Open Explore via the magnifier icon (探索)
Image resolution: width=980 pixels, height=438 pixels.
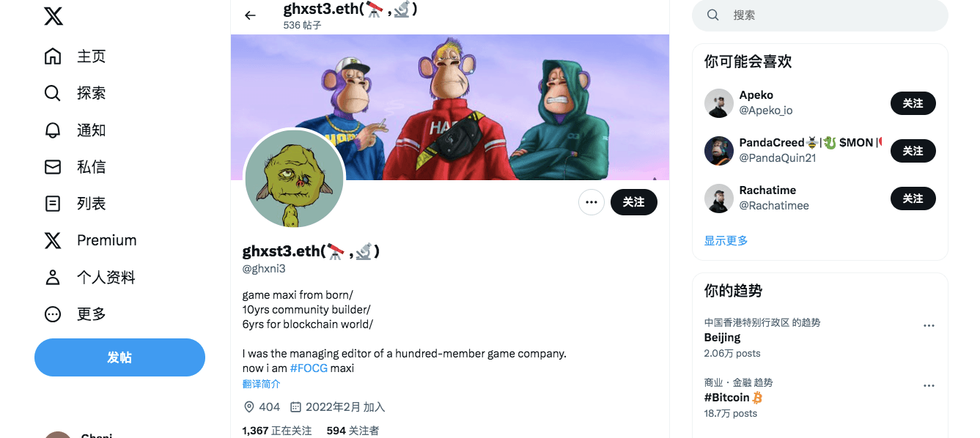click(53, 93)
